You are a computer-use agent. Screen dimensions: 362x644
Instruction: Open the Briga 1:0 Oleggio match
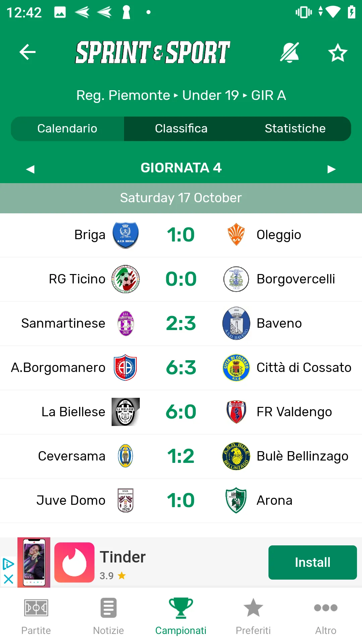click(x=181, y=235)
